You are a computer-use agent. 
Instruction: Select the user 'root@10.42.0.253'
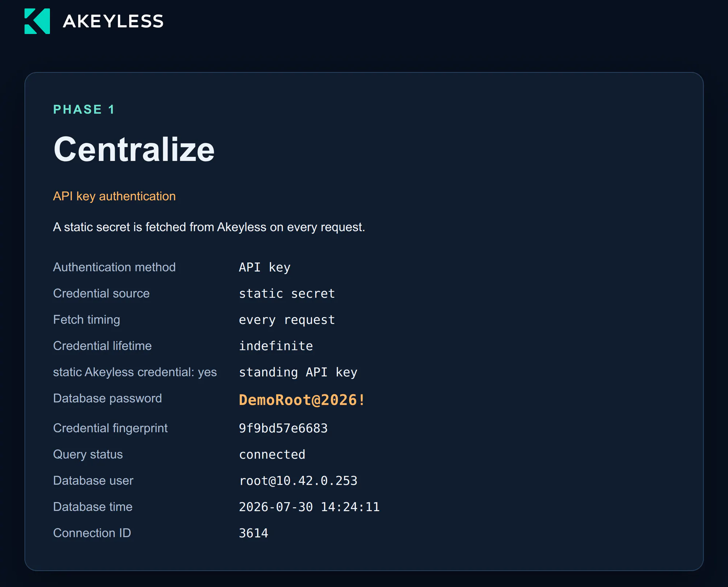click(298, 481)
